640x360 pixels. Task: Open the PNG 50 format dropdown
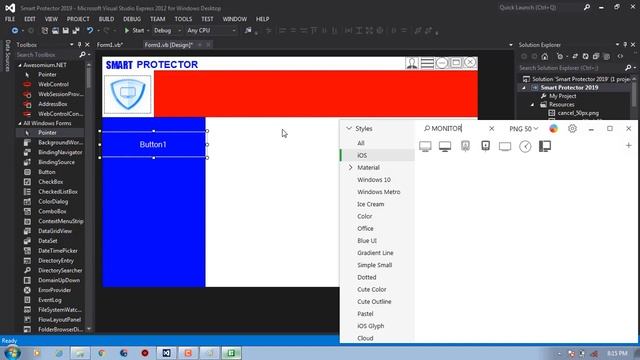[524, 129]
